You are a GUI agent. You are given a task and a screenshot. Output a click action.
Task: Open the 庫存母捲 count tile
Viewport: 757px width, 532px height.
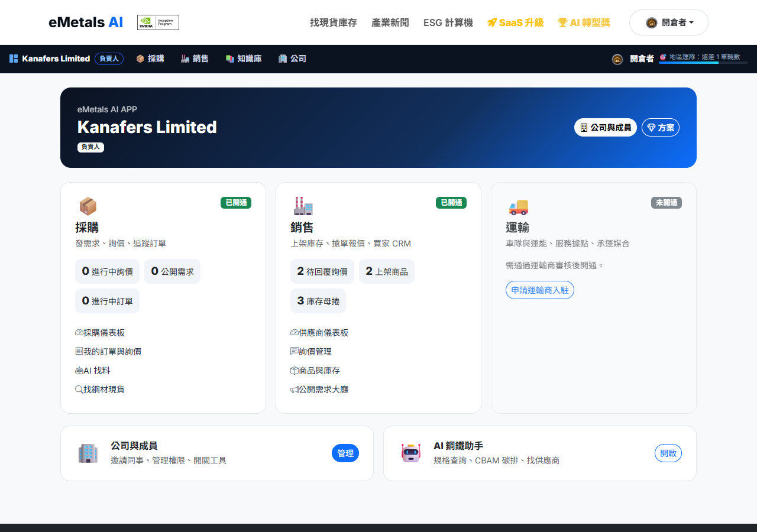318,301
